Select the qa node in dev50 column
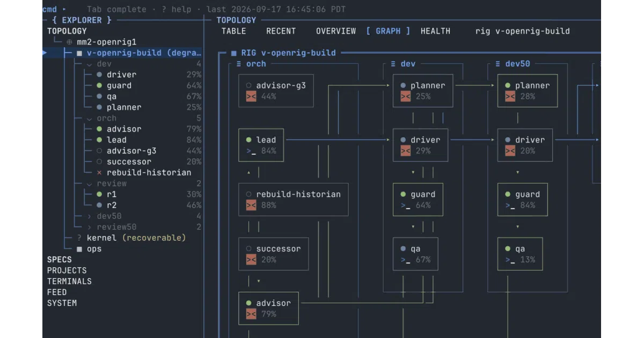 [x=520, y=254]
